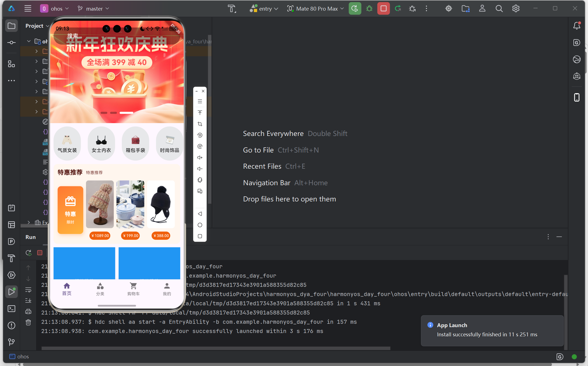Select 分类 tab in the phone app
This screenshot has width=588, height=366.
[x=100, y=289]
